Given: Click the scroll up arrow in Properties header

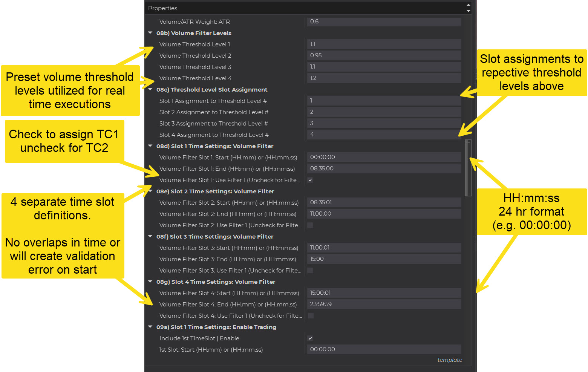Looking at the screenshot, I should tap(469, 5).
